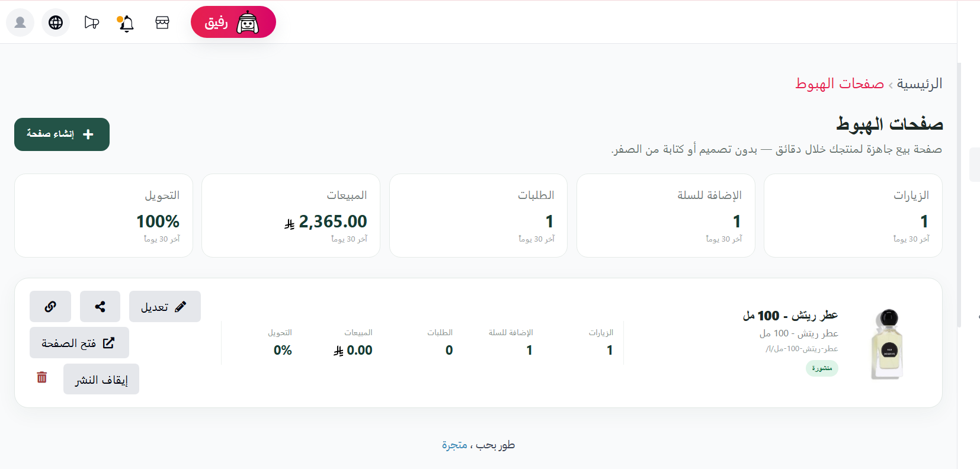The width and height of the screenshot is (980, 469).
Task: Open the user profile avatar menu
Action: click(20, 23)
